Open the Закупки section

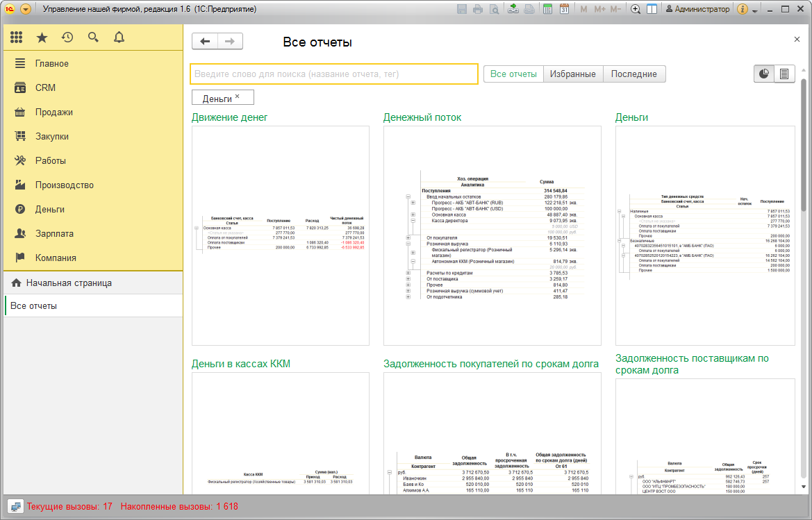pos(93,137)
